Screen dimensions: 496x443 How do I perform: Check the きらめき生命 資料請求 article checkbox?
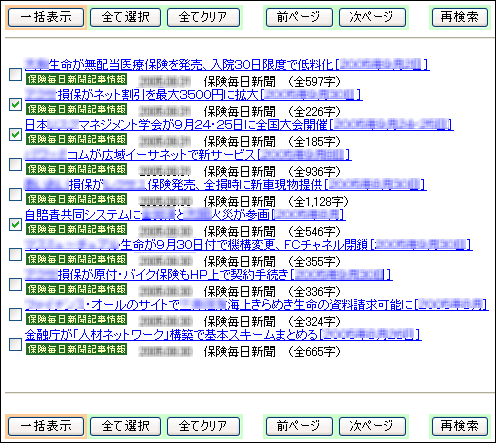[15, 314]
